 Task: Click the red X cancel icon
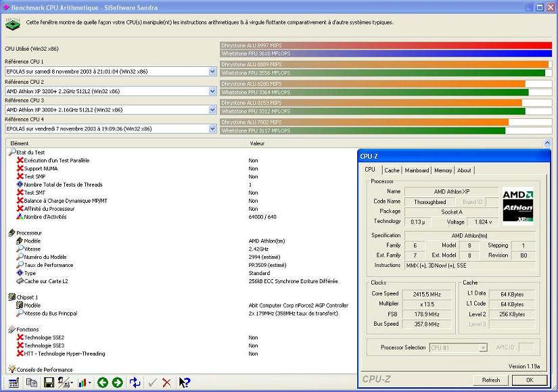(x=166, y=383)
